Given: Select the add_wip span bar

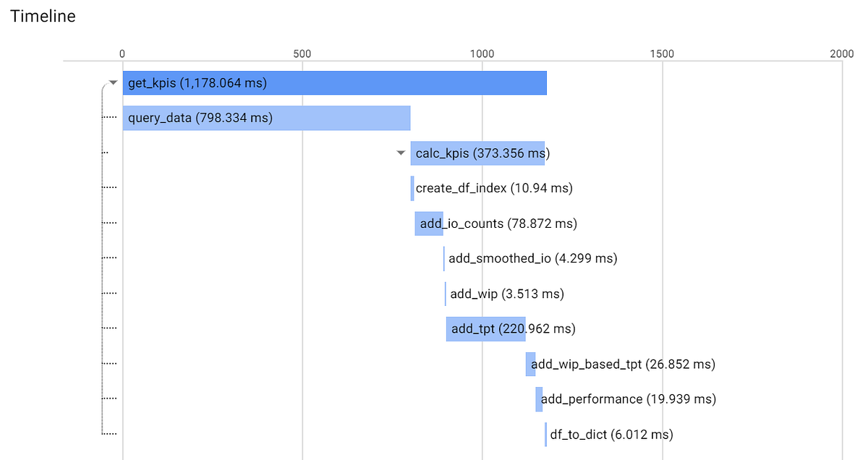Looking at the screenshot, I should pyautogui.click(x=446, y=293).
